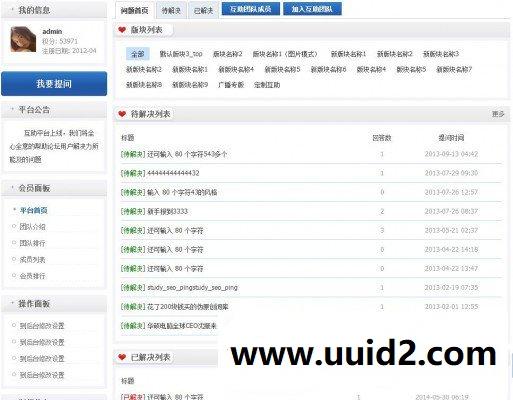Viewport: 513px width, 400px height.
Task: Select the 版块名称2 category
Action: pos(227,54)
